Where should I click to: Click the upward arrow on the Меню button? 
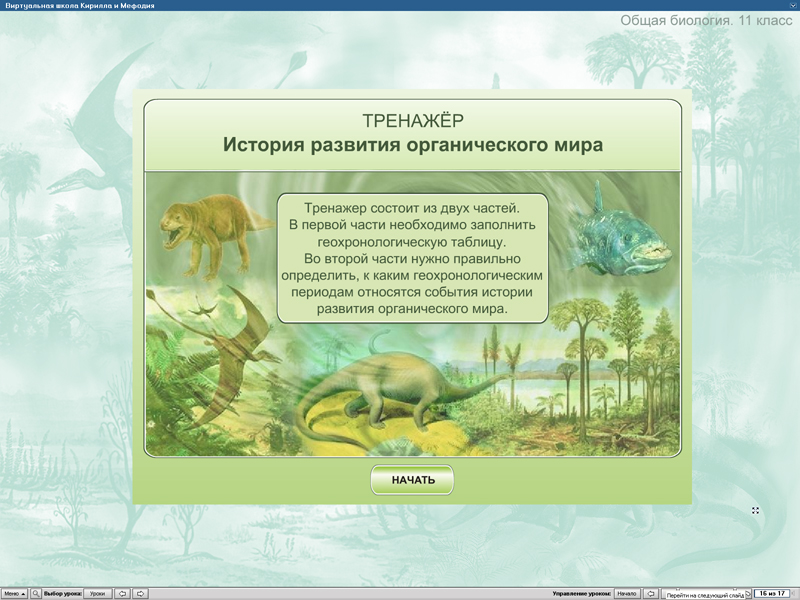24,592
